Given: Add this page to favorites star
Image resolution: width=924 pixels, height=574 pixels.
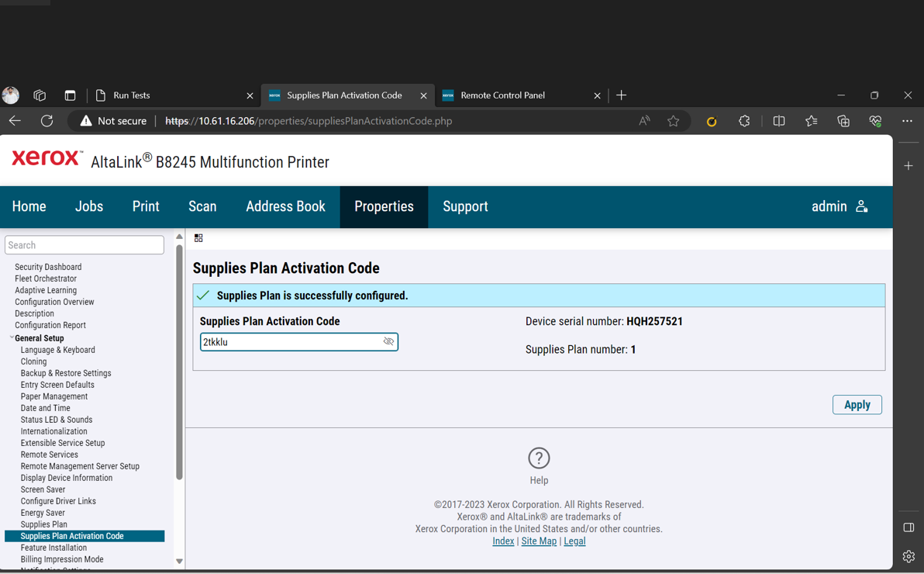Looking at the screenshot, I should click(673, 121).
